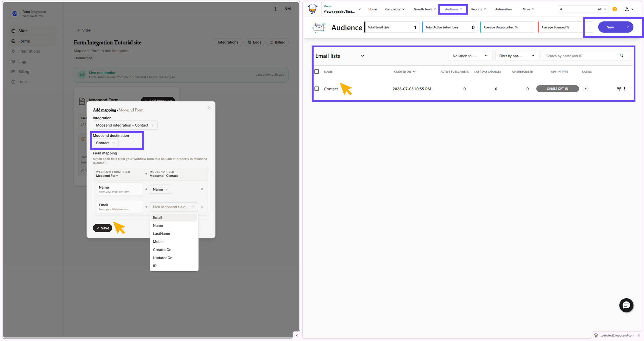The image size is (644, 341).
Task: Open the Moosend user profile menu
Action: tap(629, 9)
